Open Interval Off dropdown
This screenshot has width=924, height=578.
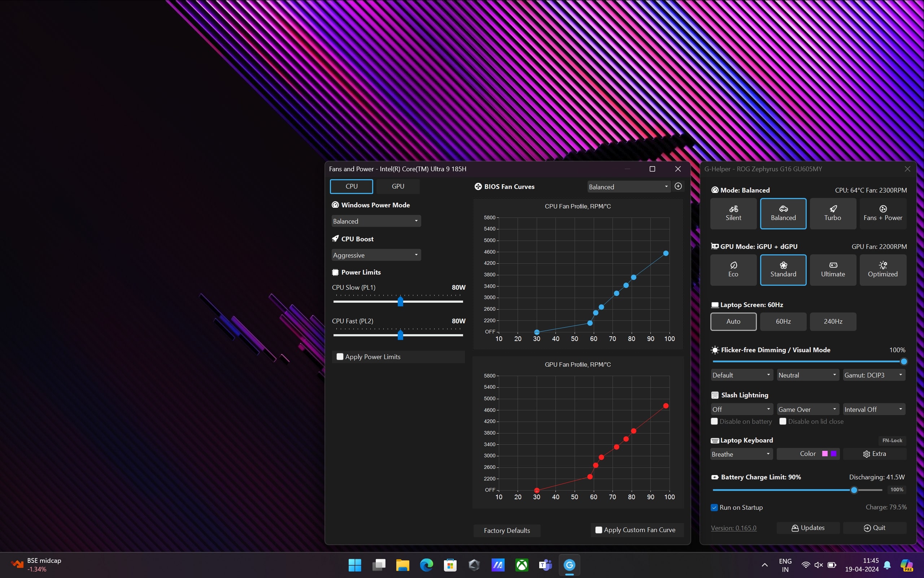tap(874, 409)
